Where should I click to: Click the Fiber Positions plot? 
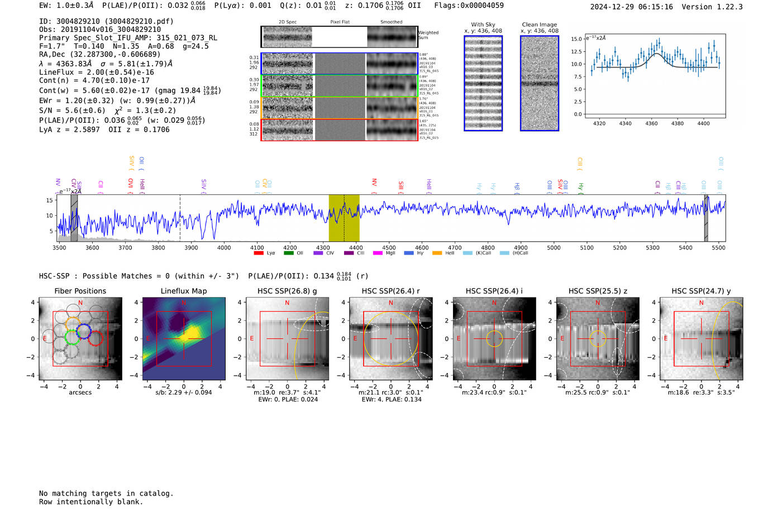[x=80, y=339]
